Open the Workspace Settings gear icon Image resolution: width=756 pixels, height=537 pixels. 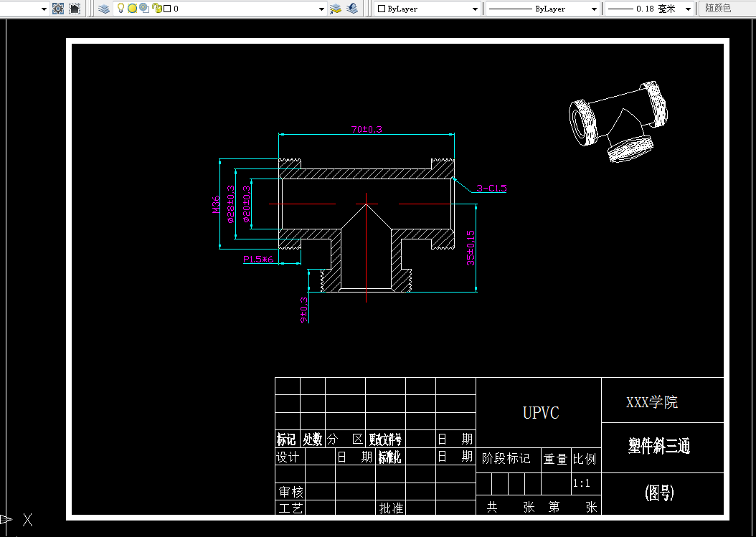pos(58,8)
